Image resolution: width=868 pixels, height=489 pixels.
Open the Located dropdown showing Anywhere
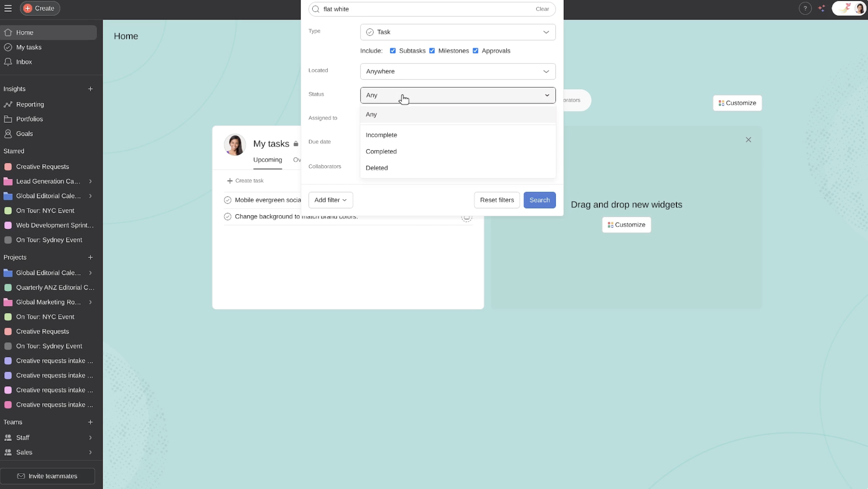[x=458, y=72]
